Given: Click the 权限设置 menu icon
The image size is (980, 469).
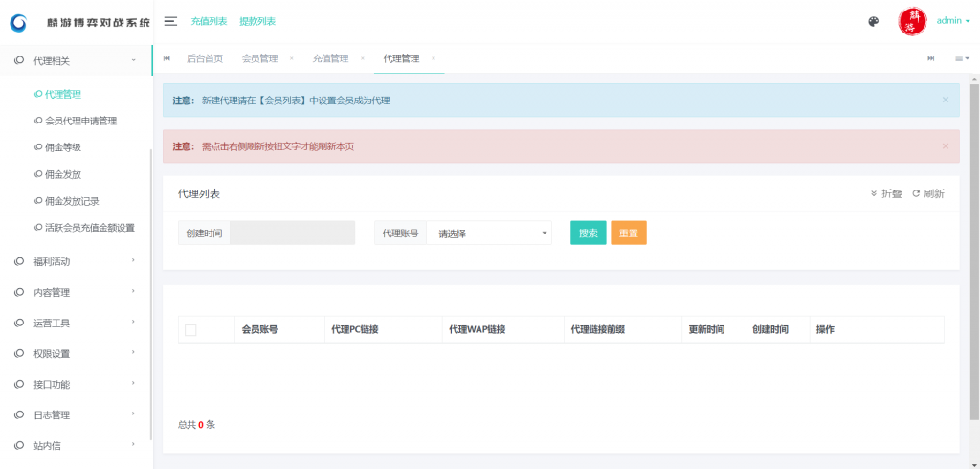Looking at the screenshot, I should 19,354.
